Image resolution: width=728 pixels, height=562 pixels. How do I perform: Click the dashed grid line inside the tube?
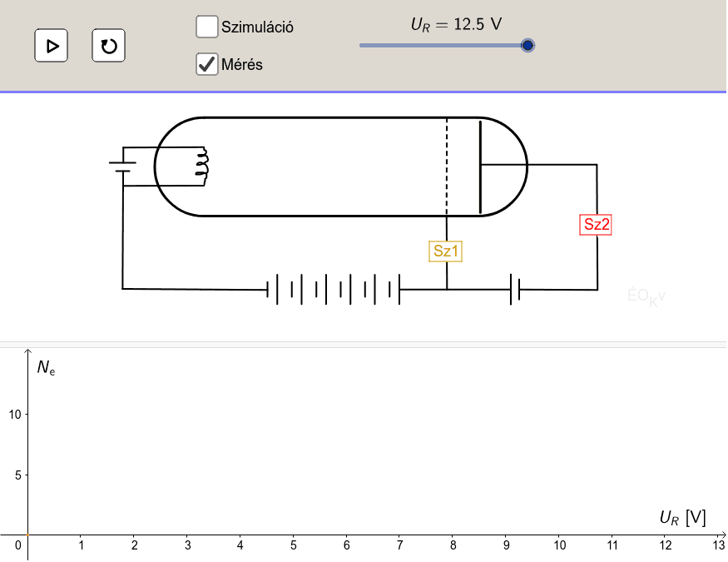pyautogui.click(x=447, y=167)
